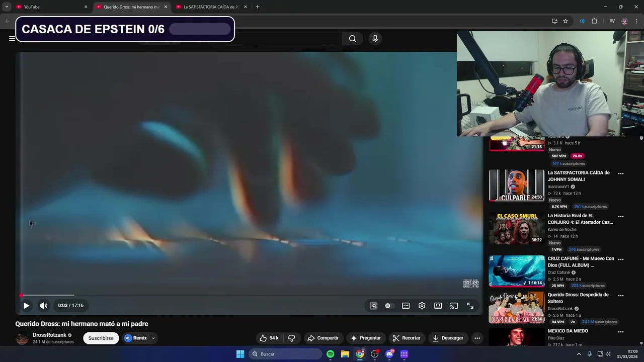Open Discord from the taskbar
This screenshot has height=362, width=644.
[389, 354]
